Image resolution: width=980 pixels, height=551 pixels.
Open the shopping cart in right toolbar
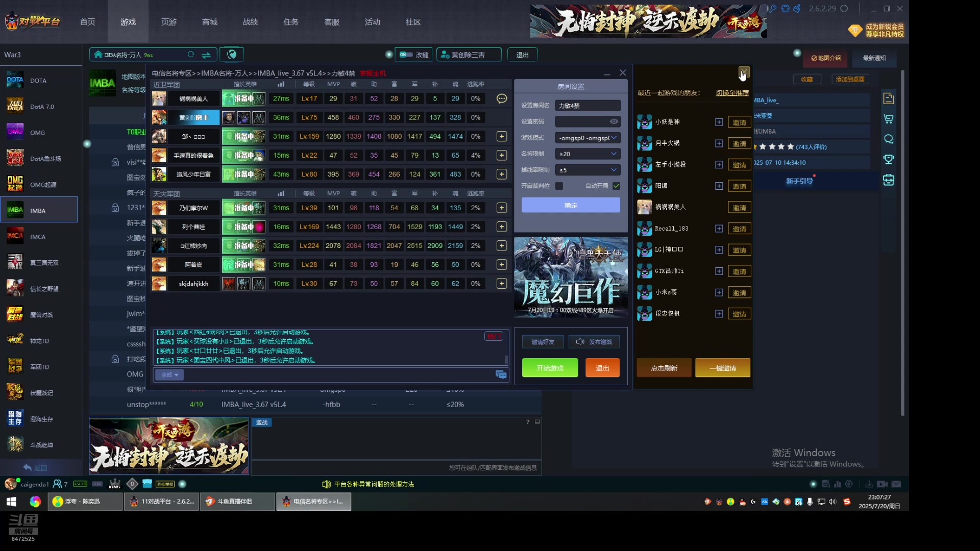coord(889,119)
